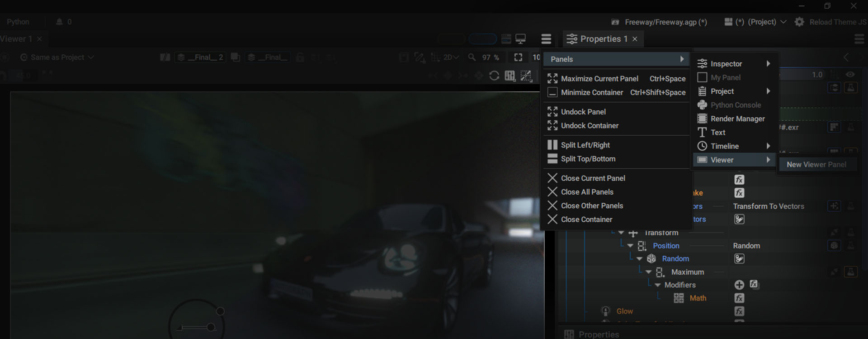Collapse the Random tree row
Screen dimensions: 868x339
point(639,259)
